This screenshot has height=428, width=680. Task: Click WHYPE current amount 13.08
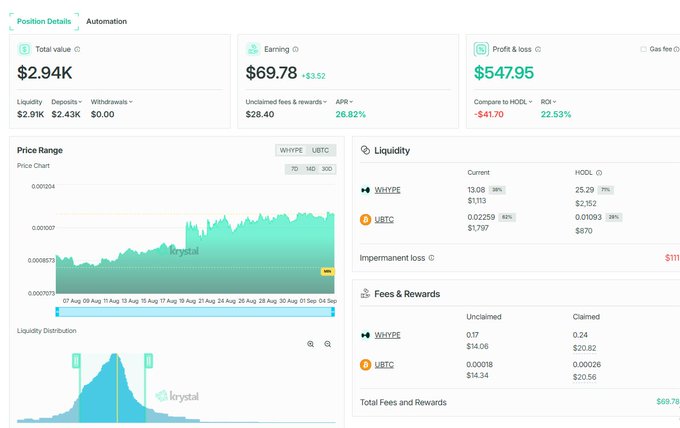point(476,190)
